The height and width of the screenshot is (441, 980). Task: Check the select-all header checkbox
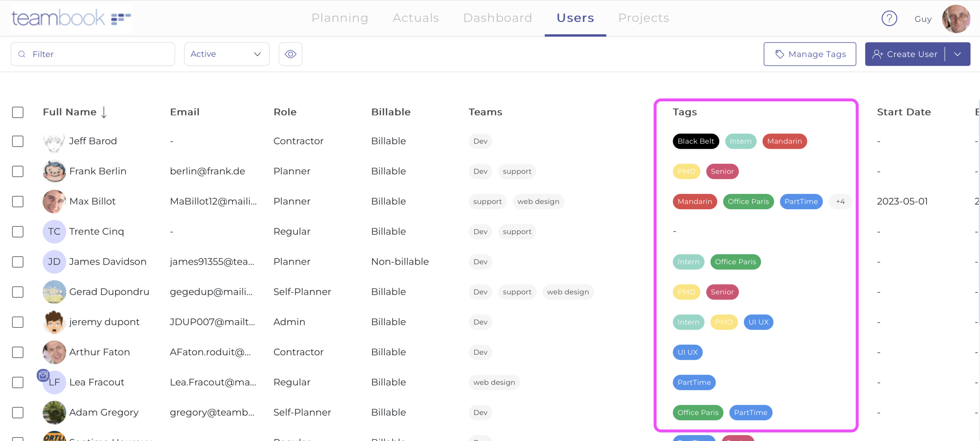pos(18,112)
